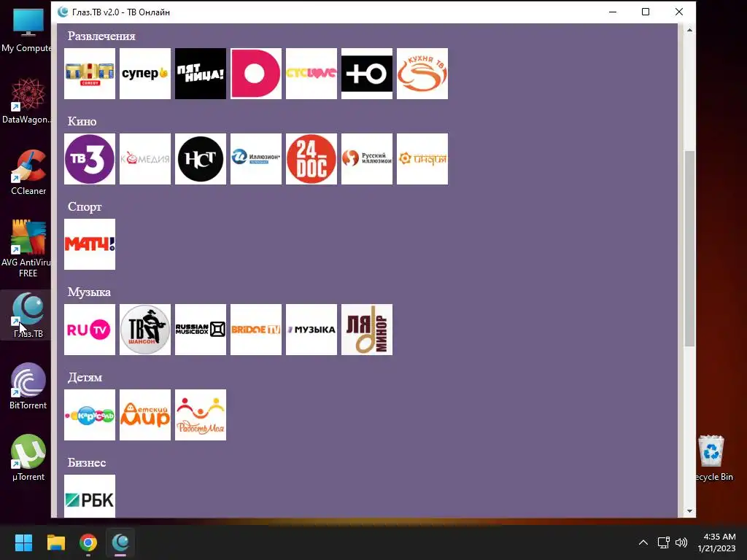Select the 24 DOC red channel
Screen dimensions: 747x560
point(311,158)
